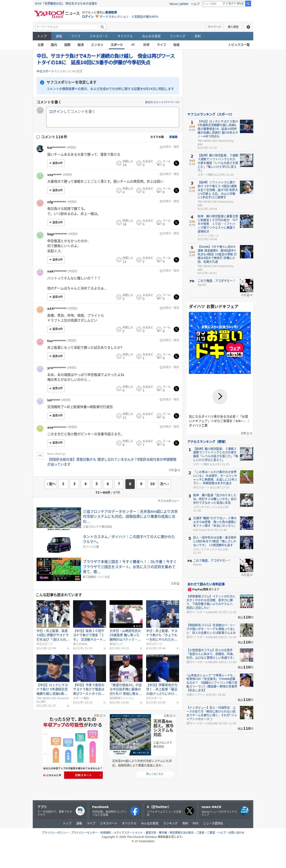Share asa's comment on X

176,443
